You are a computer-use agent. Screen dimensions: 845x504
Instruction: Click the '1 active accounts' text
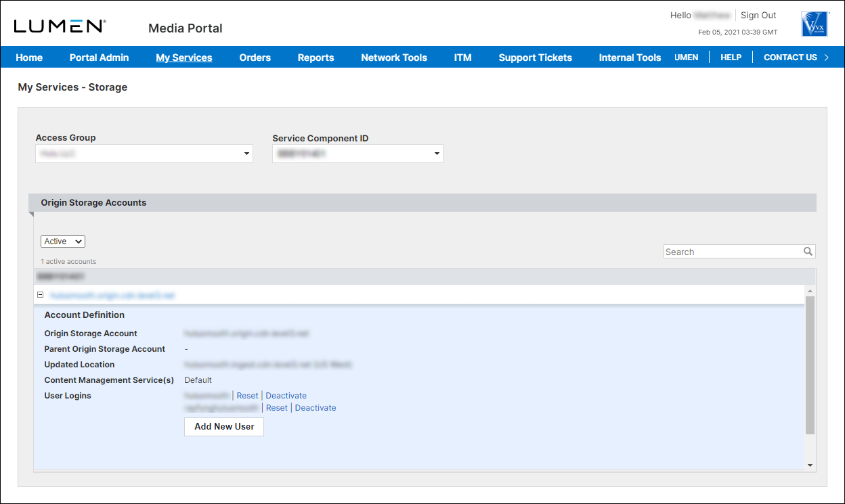click(x=68, y=261)
